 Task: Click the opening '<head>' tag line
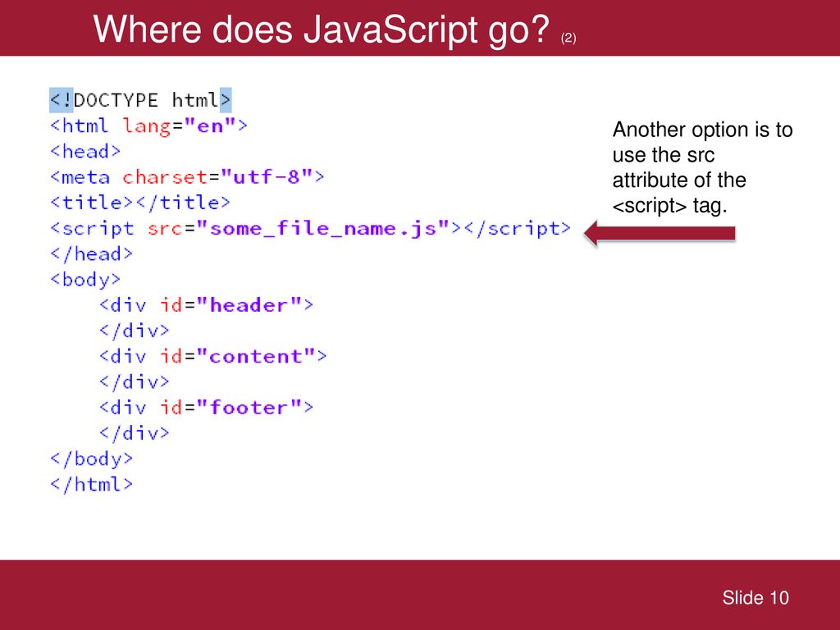[85, 151]
